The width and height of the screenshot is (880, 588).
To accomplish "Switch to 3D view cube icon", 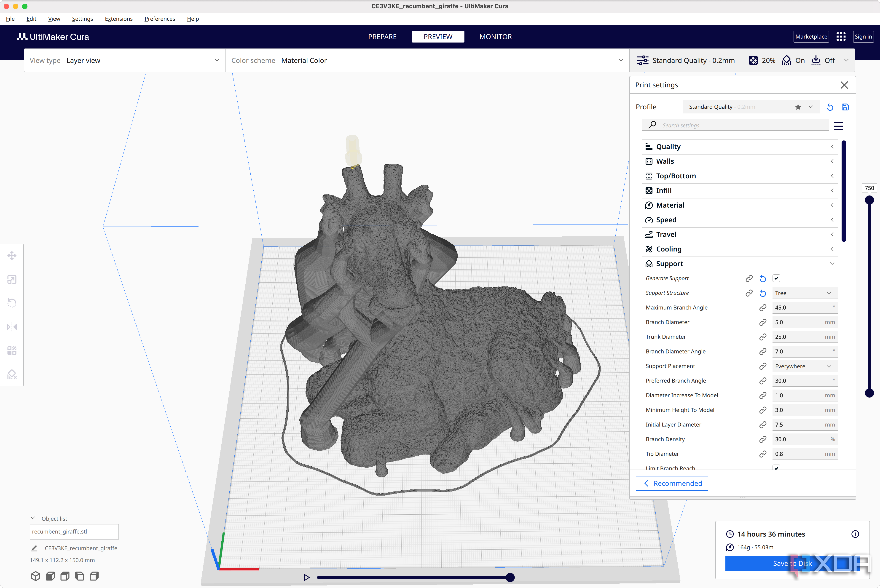I will point(36,576).
